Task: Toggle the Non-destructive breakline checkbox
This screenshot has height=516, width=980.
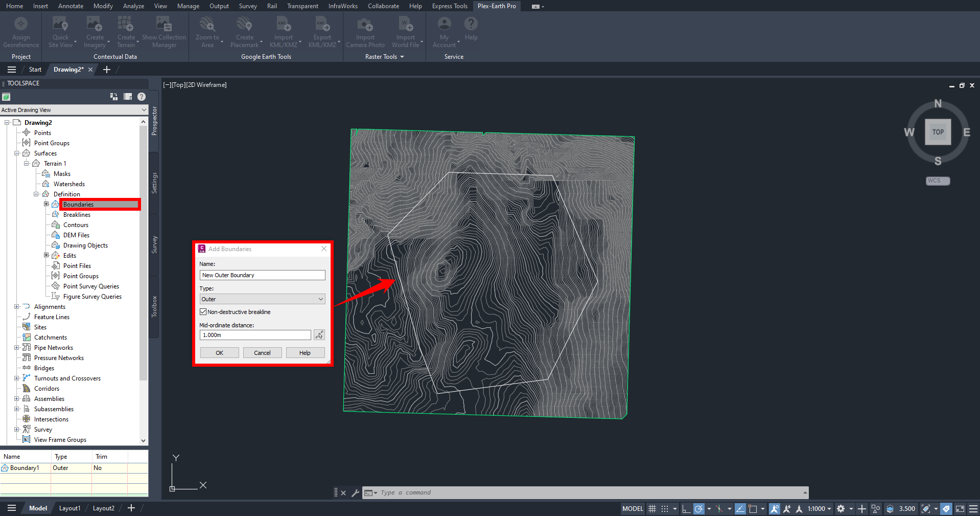Action: click(203, 312)
